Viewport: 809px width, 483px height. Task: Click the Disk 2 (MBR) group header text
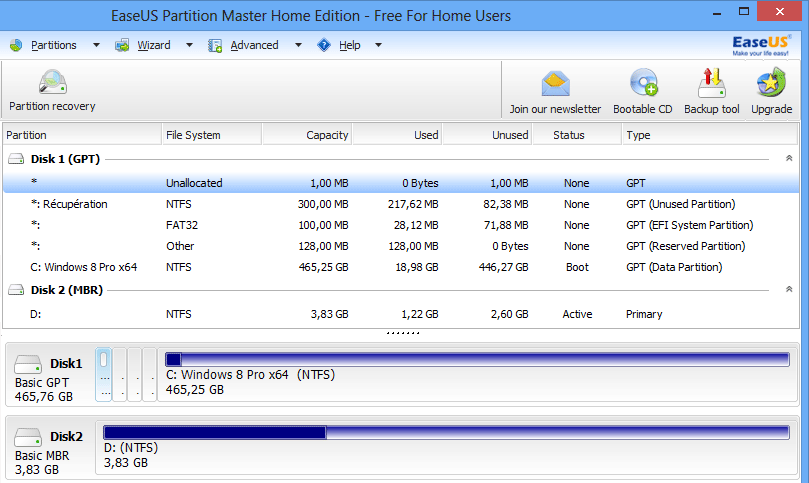coord(67,290)
